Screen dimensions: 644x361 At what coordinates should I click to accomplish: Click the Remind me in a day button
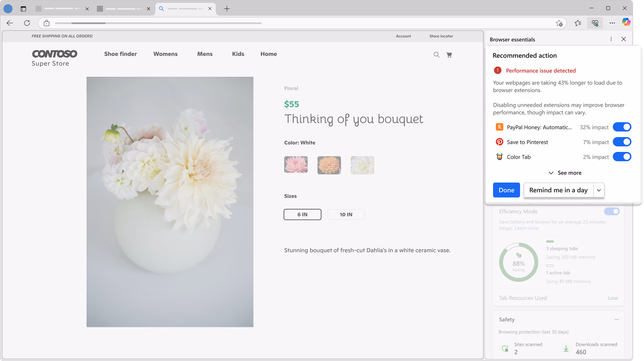(558, 190)
